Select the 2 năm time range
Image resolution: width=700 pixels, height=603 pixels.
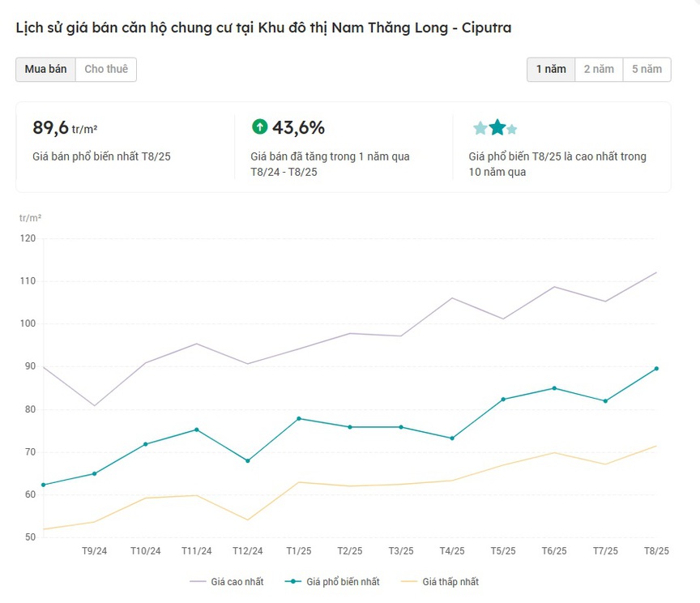point(599,69)
